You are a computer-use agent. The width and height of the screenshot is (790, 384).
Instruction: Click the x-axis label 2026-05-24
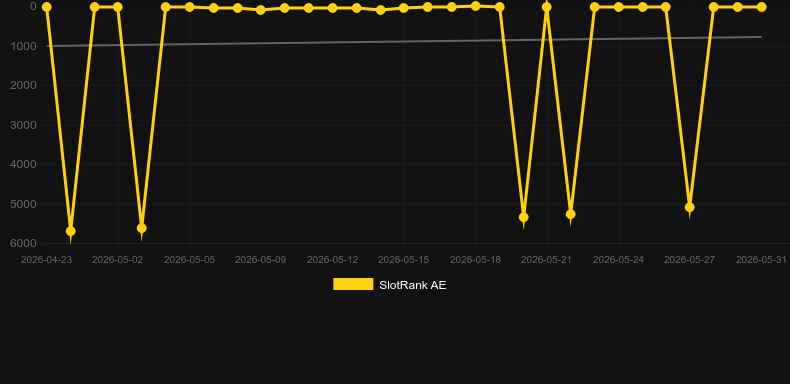[x=618, y=260]
